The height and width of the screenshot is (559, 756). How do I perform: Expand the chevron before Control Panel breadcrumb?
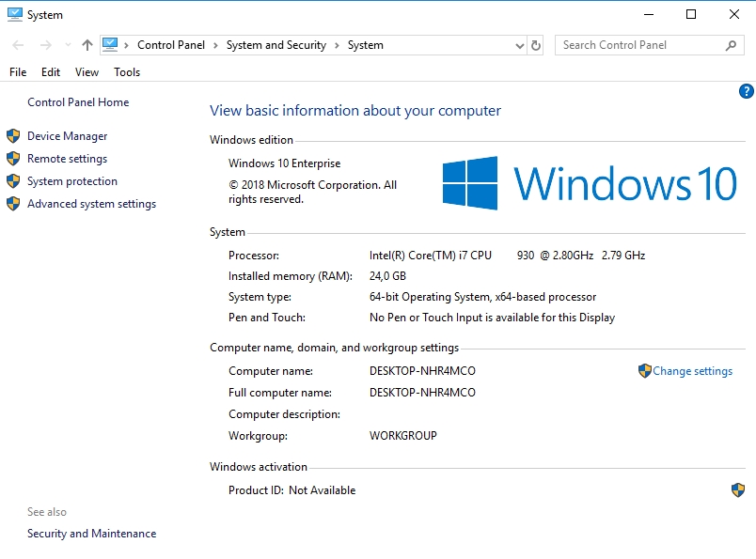(126, 46)
